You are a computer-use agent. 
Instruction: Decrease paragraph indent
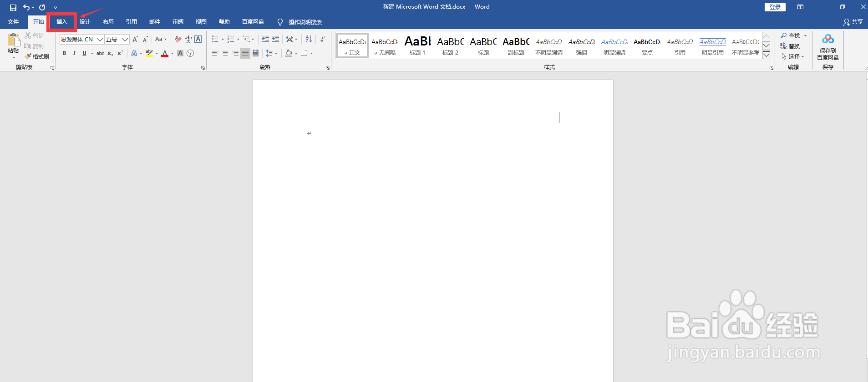click(x=265, y=39)
